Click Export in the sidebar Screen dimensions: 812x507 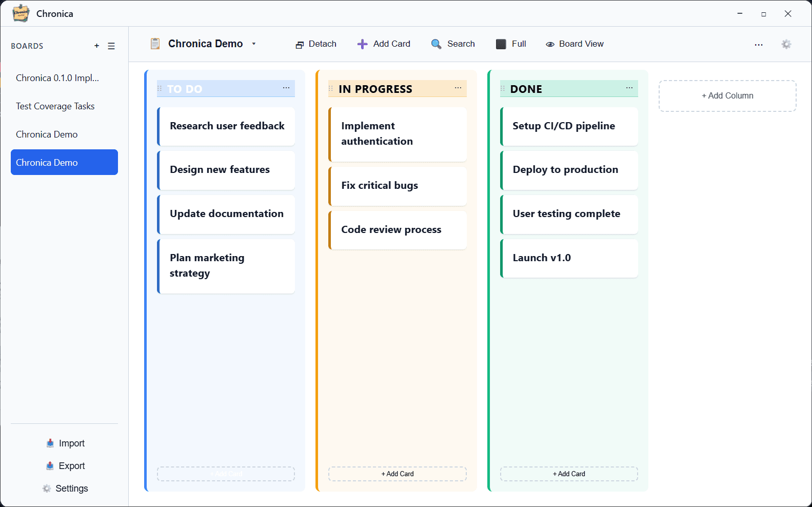65,466
